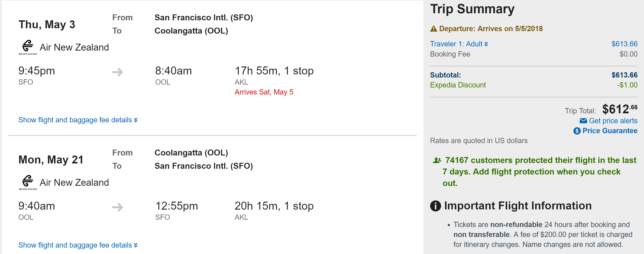
Task: Expand Traveler 1: Adult price breakdown
Action: (x=459, y=44)
